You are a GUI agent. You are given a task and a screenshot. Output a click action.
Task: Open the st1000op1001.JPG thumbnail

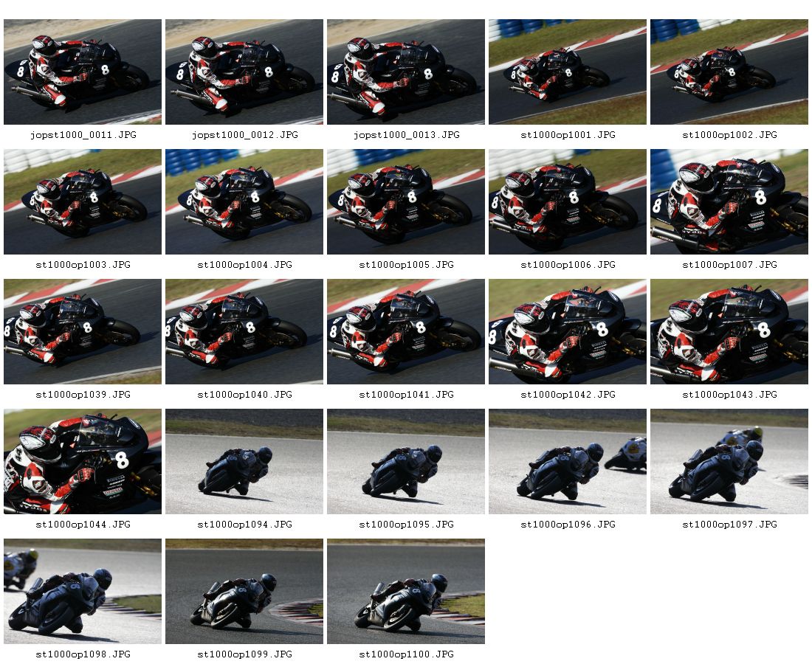567,72
